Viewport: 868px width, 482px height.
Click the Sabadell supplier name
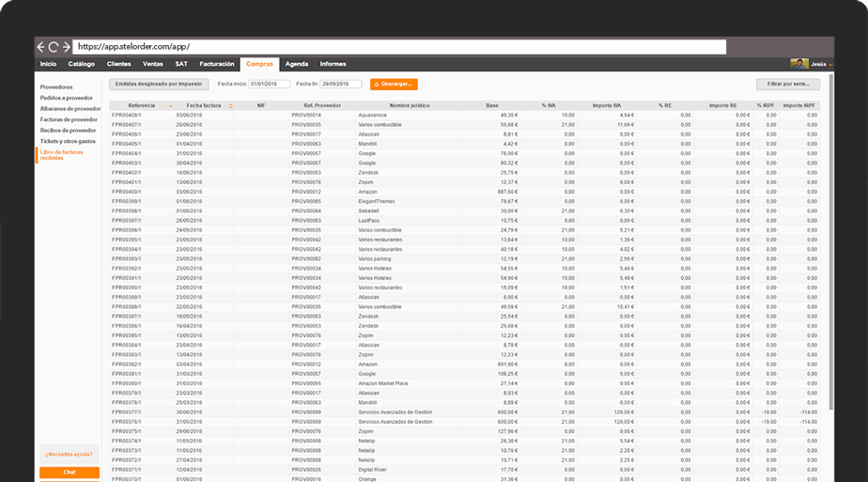tap(368, 210)
